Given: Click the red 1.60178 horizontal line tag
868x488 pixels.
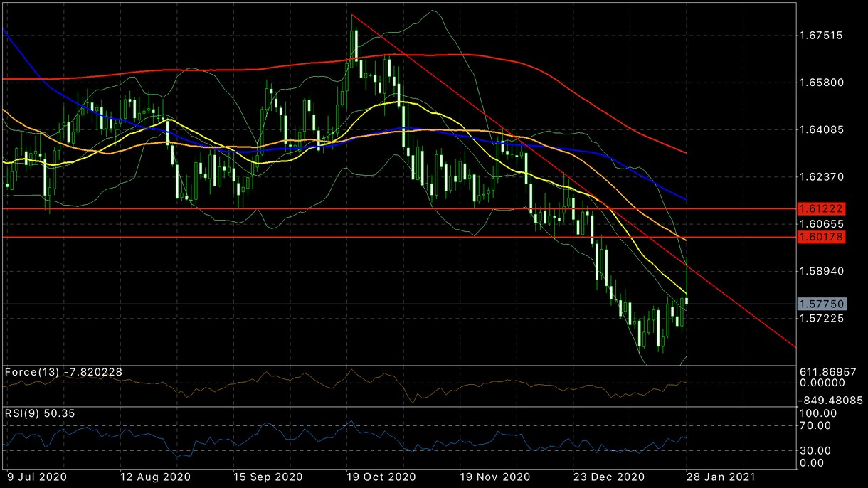Looking at the screenshot, I should tap(821, 236).
